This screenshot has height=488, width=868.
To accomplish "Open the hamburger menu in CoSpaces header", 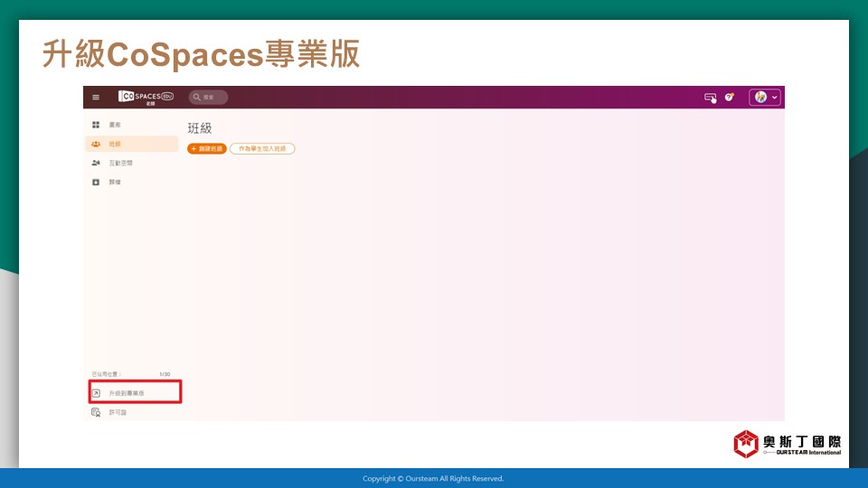I will tap(96, 98).
